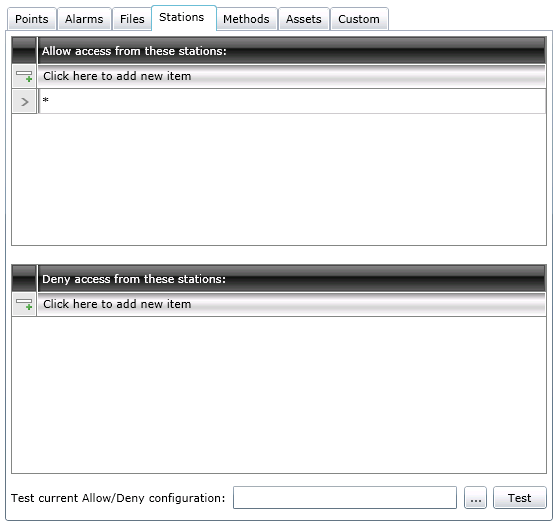The width and height of the screenshot is (557, 527).
Task: Click the header corner cell of Allow grid
Action: pos(24,51)
